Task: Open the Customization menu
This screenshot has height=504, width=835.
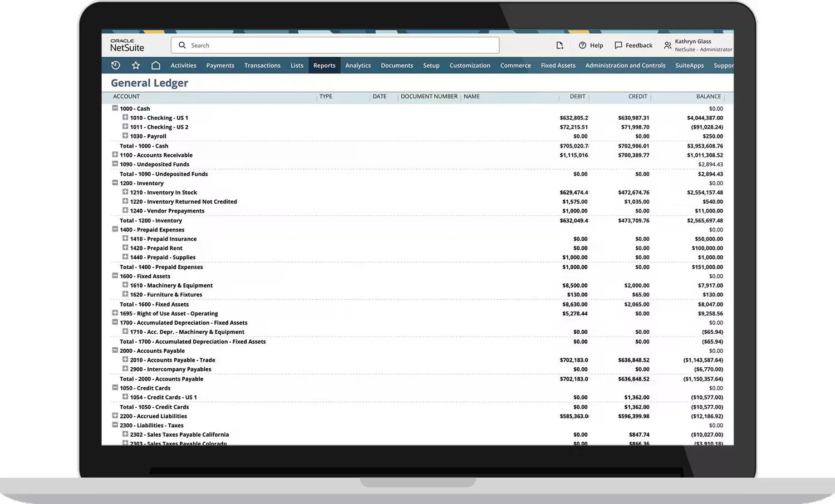Action: click(x=470, y=65)
